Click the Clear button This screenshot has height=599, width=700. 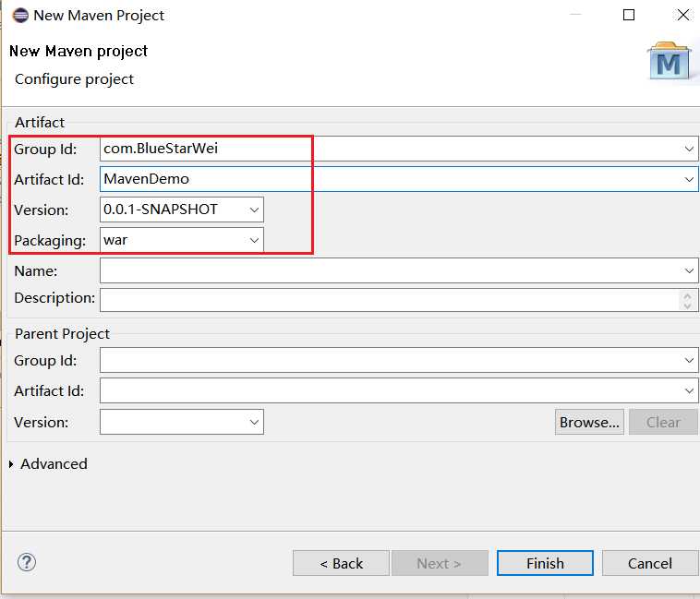tap(663, 422)
